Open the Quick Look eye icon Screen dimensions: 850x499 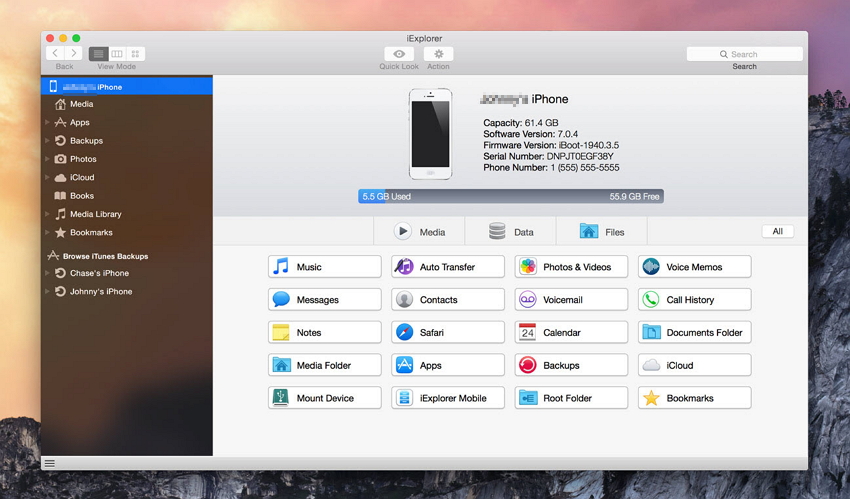tap(398, 54)
